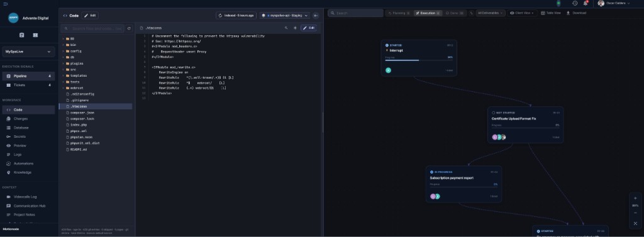Click the Download button
This screenshot has width=644, height=237.
pos(576,13)
